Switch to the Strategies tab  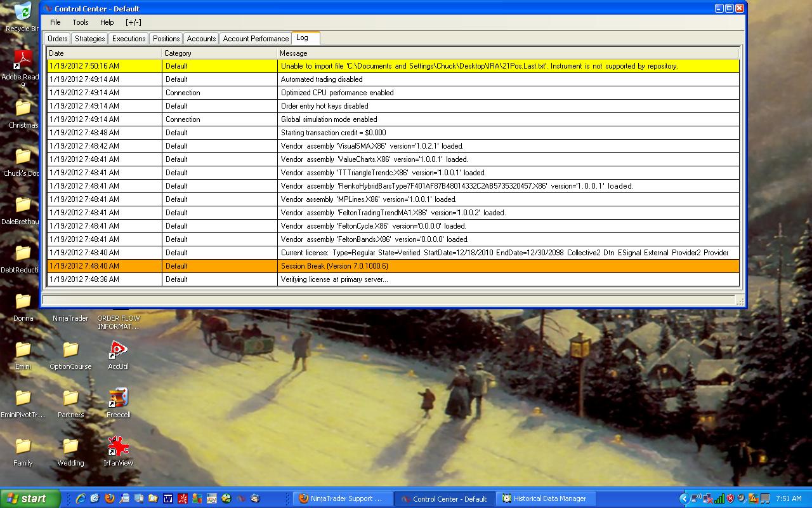[90, 39]
